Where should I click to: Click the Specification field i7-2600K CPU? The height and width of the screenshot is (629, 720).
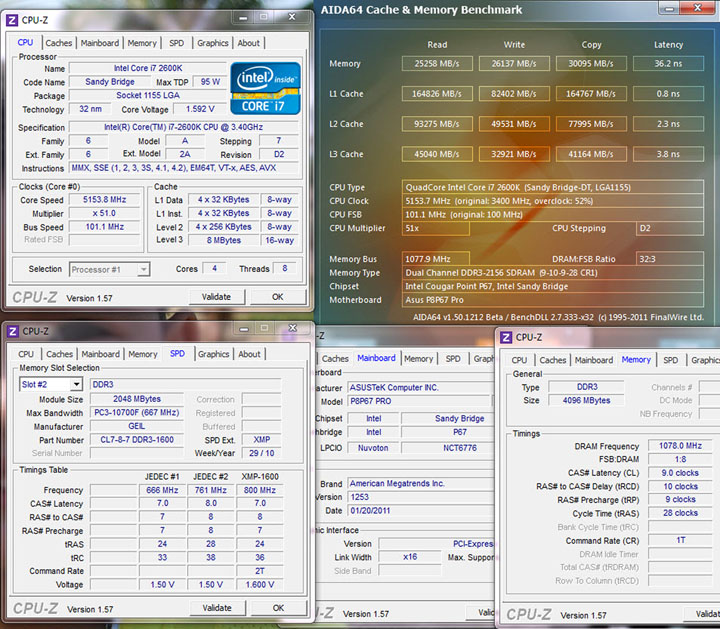click(184, 127)
